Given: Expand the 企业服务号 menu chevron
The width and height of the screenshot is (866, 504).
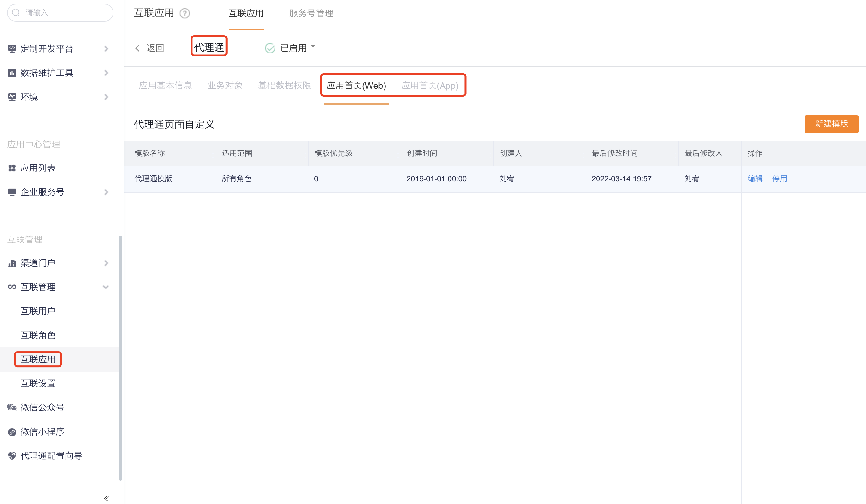Looking at the screenshot, I should click(x=106, y=192).
